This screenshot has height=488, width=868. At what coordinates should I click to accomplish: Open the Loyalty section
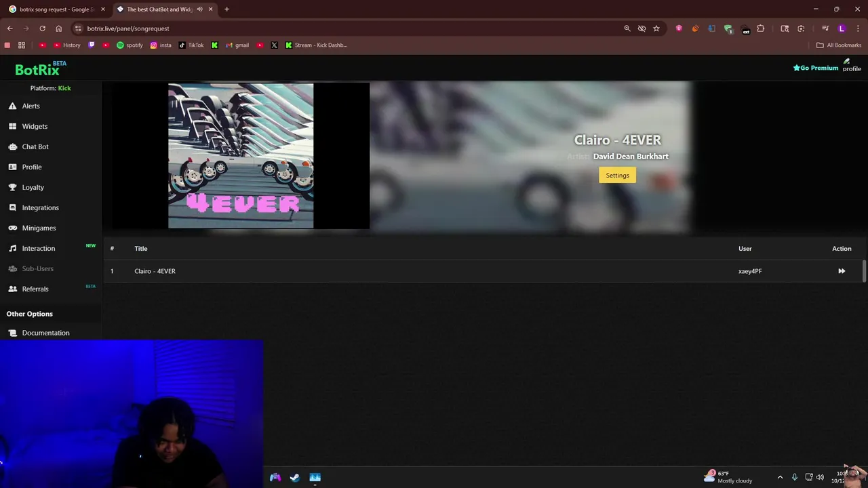pos(33,187)
